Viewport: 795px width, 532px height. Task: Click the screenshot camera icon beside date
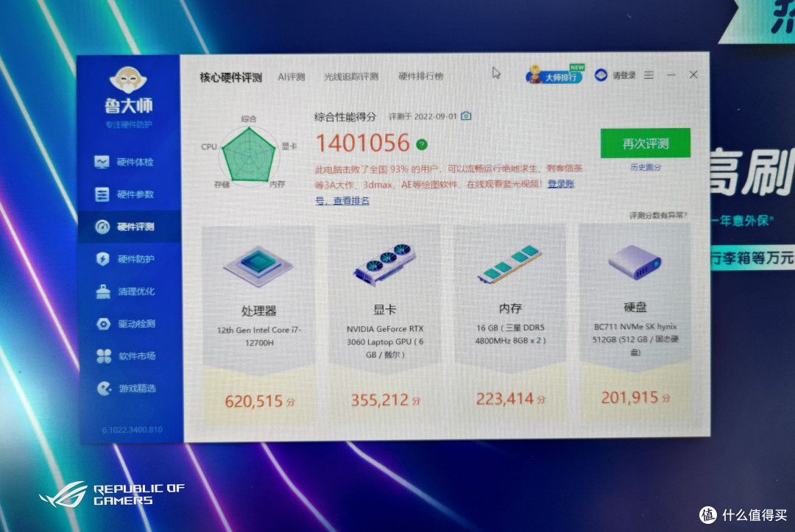(466, 116)
